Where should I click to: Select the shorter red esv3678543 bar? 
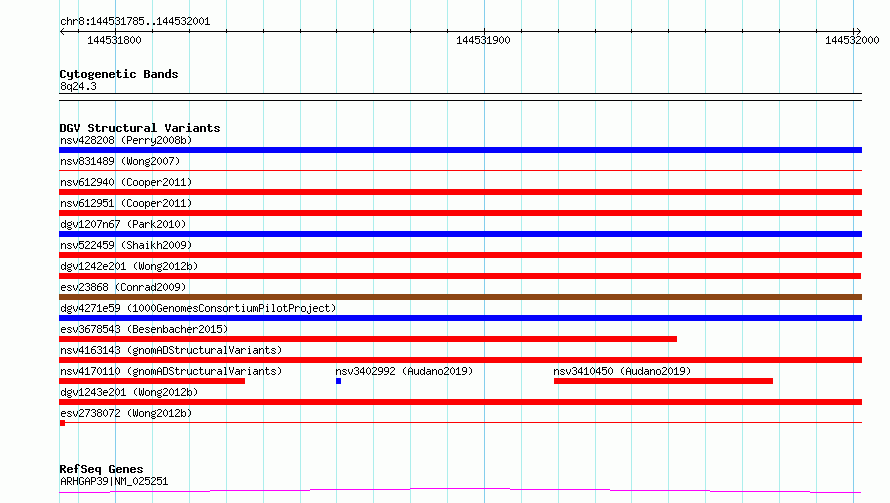368,339
